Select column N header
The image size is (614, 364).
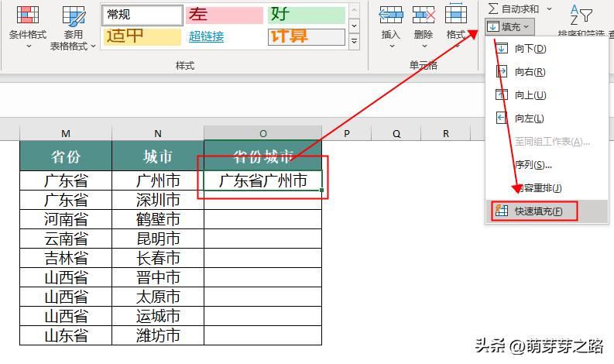point(158,133)
